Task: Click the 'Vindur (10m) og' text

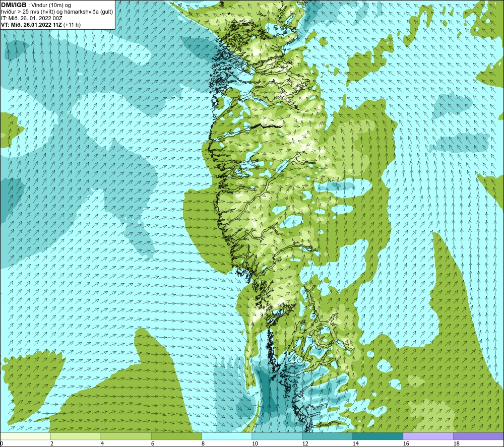Action: [x=52, y=6]
